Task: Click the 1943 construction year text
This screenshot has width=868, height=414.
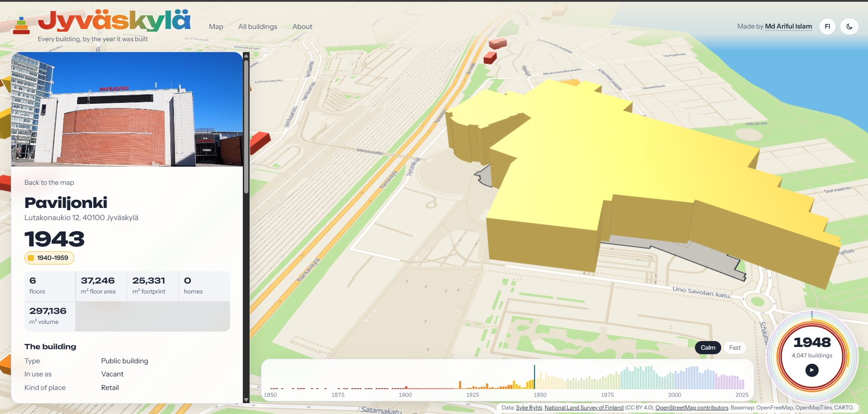Action: tap(54, 239)
